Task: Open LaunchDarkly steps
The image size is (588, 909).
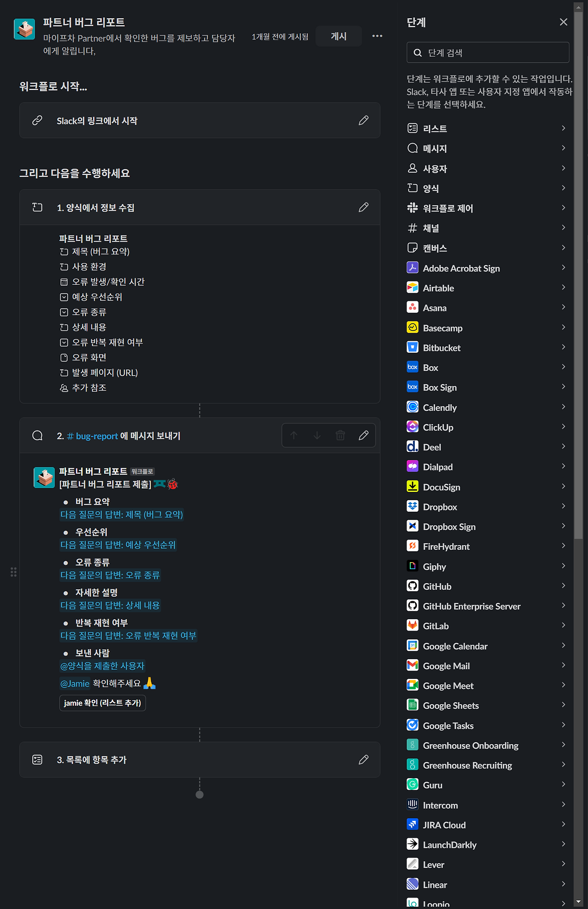Action: point(488,844)
